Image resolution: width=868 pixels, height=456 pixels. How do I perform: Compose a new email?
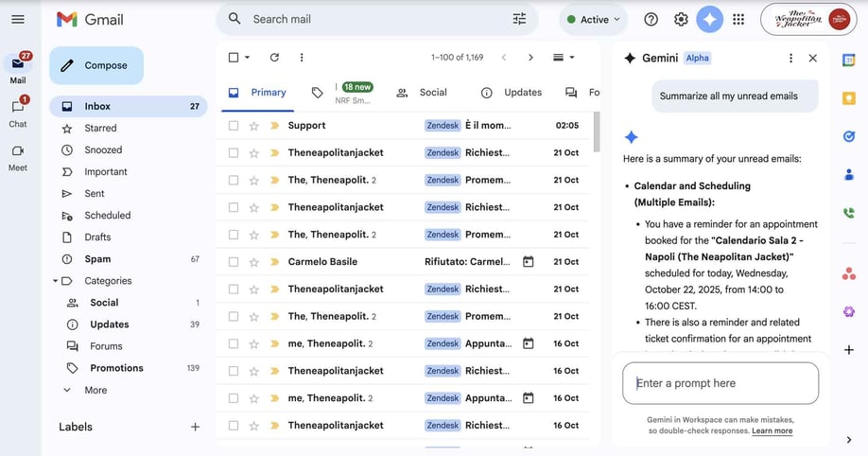coord(96,65)
